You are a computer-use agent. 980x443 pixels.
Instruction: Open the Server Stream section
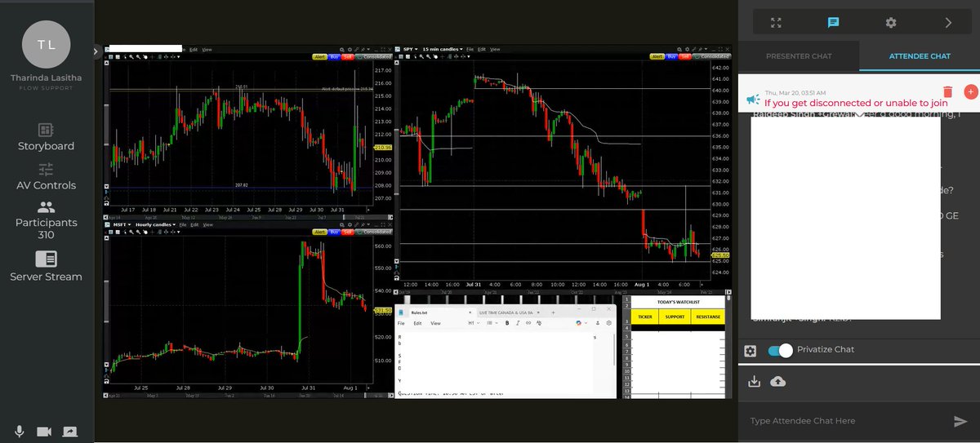(46, 267)
